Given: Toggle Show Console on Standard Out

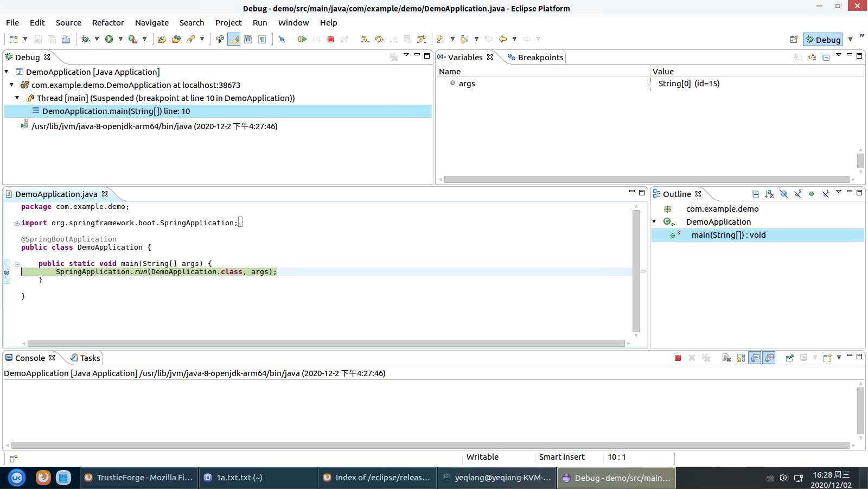Looking at the screenshot, I should (x=755, y=358).
